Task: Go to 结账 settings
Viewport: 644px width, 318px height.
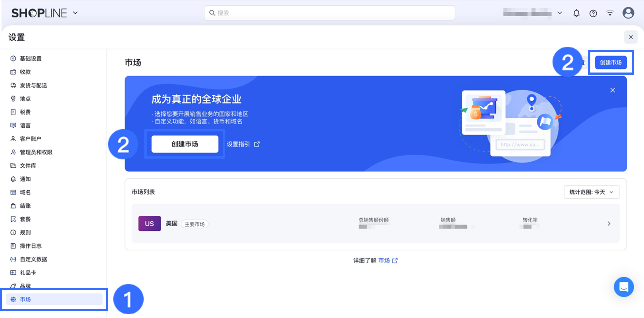Action: (x=54, y=206)
